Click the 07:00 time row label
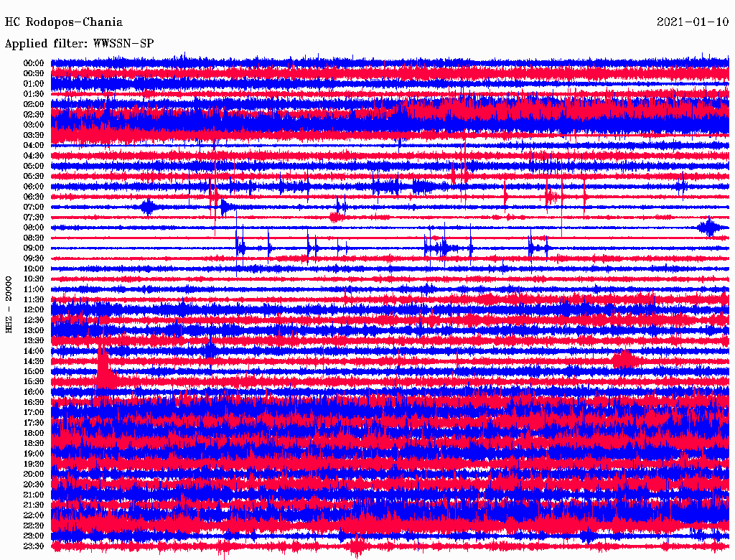This screenshot has height=560, width=735. [34, 207]
